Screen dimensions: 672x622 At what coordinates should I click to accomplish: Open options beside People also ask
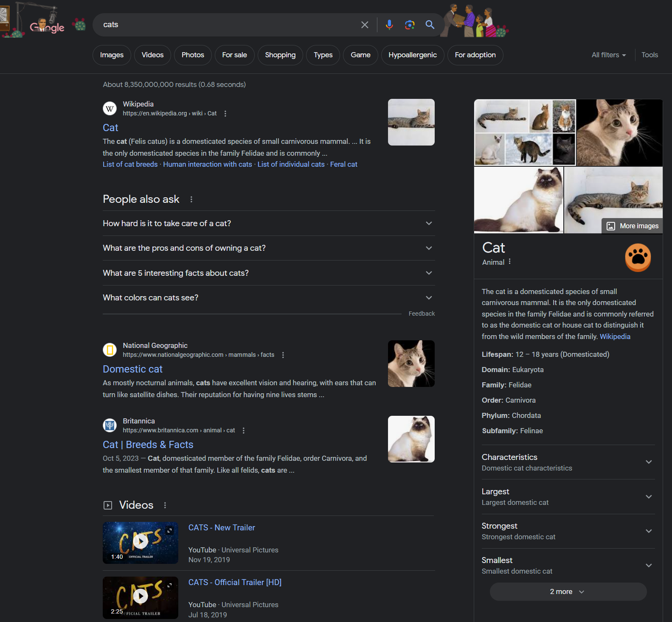click(x=191, y=199)
